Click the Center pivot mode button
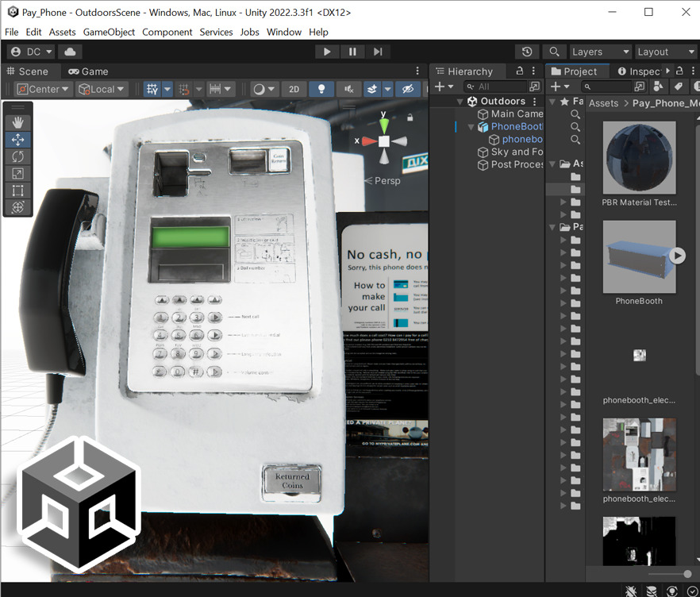Image resolution: width=700 pixels, height=597 pixels. [41, 89]
